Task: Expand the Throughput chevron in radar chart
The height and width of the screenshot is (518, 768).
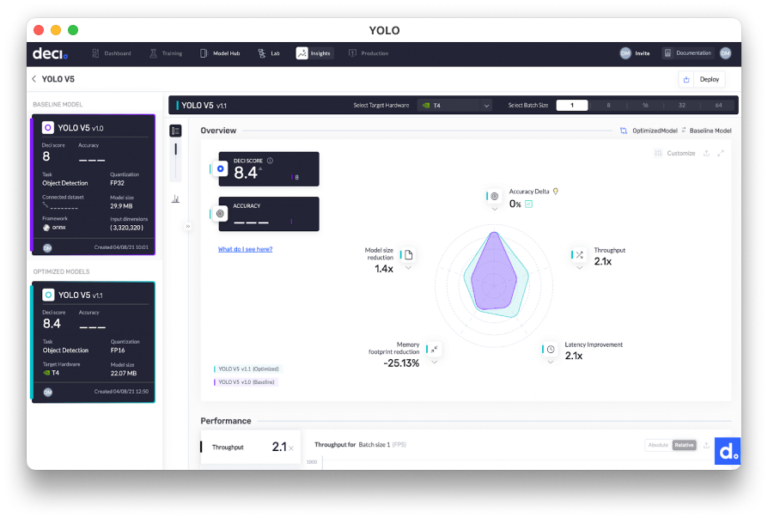Action: pos(579,267)
